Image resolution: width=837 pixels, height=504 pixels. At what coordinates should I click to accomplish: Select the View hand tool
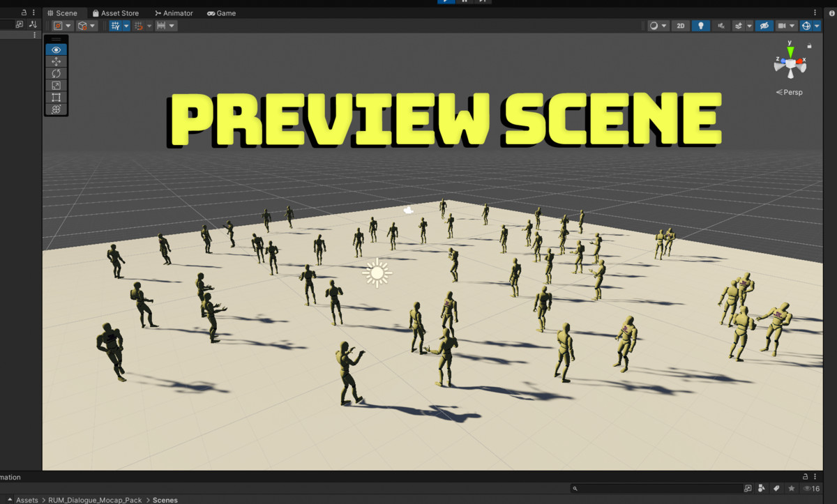click(x=56, y=49)
